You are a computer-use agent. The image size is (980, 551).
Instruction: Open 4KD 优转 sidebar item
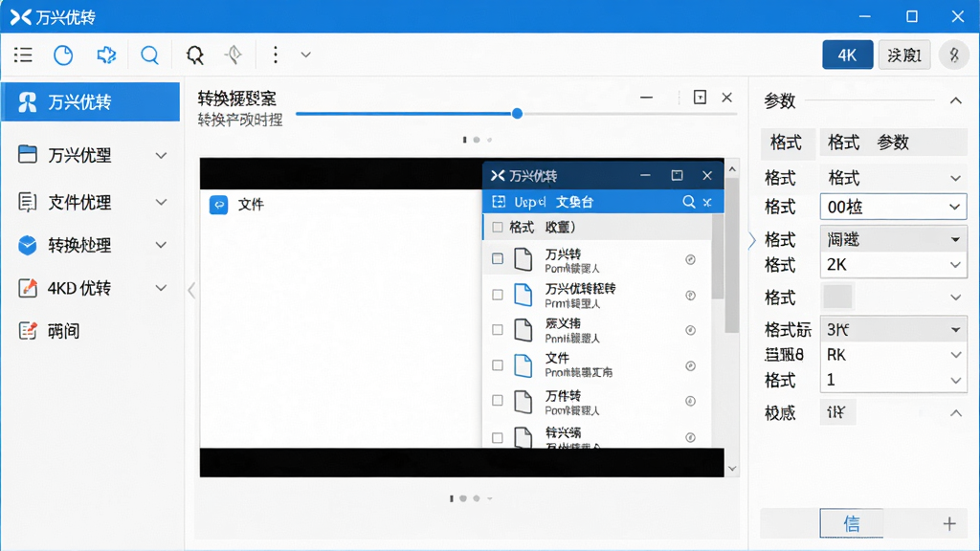(91, 288)
